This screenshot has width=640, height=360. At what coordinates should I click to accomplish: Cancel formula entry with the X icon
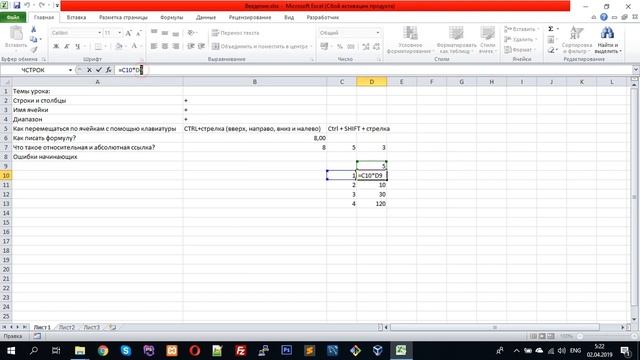point(89,70)
